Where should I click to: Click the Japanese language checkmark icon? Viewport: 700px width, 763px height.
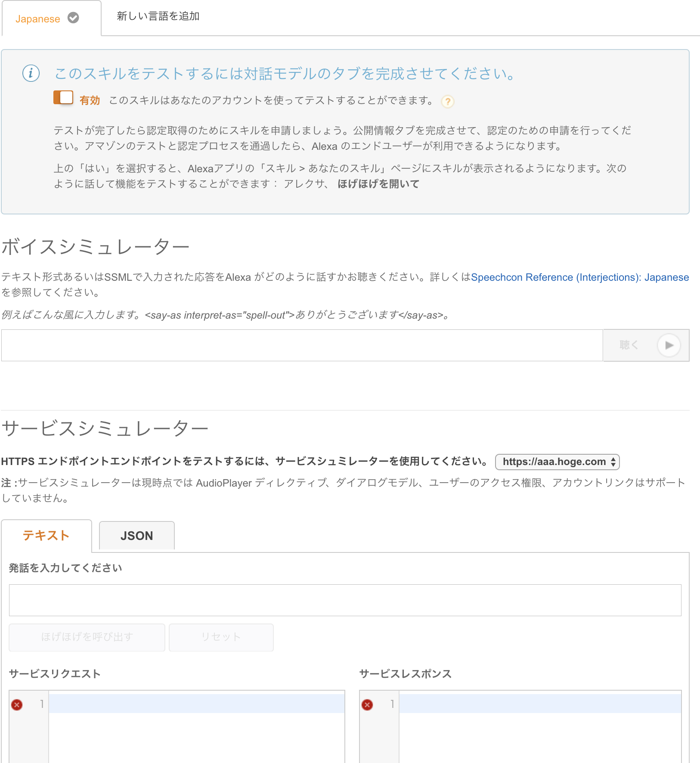tap(74, 18)
